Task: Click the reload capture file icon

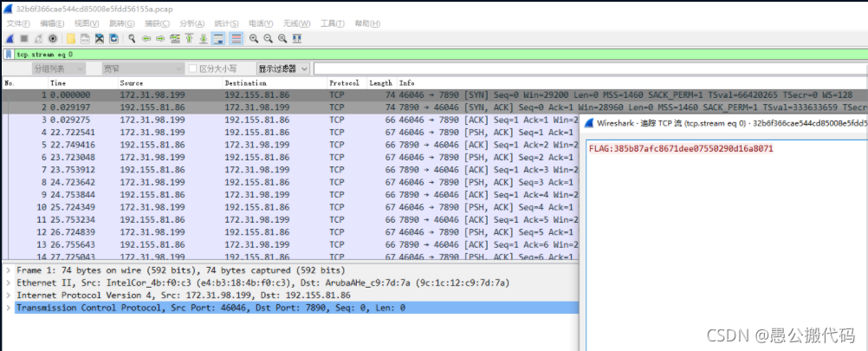Action: pos(114,39)
